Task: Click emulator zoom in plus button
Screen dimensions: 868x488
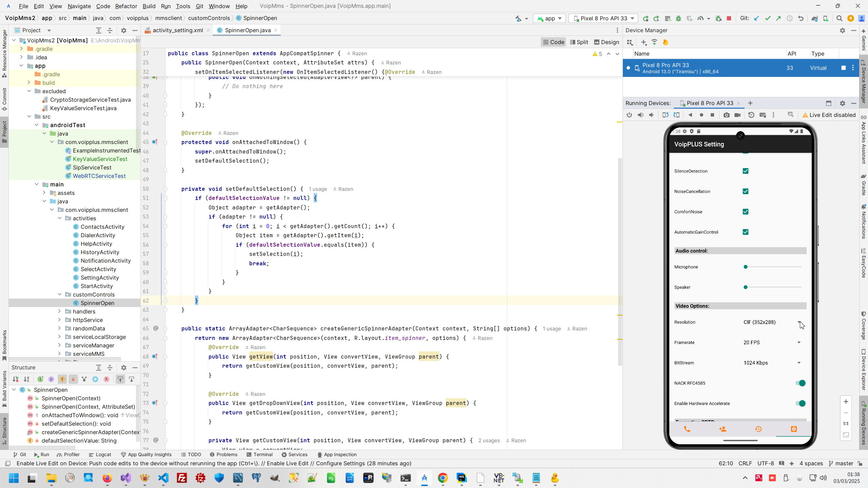Action: [x=846, y=402]
